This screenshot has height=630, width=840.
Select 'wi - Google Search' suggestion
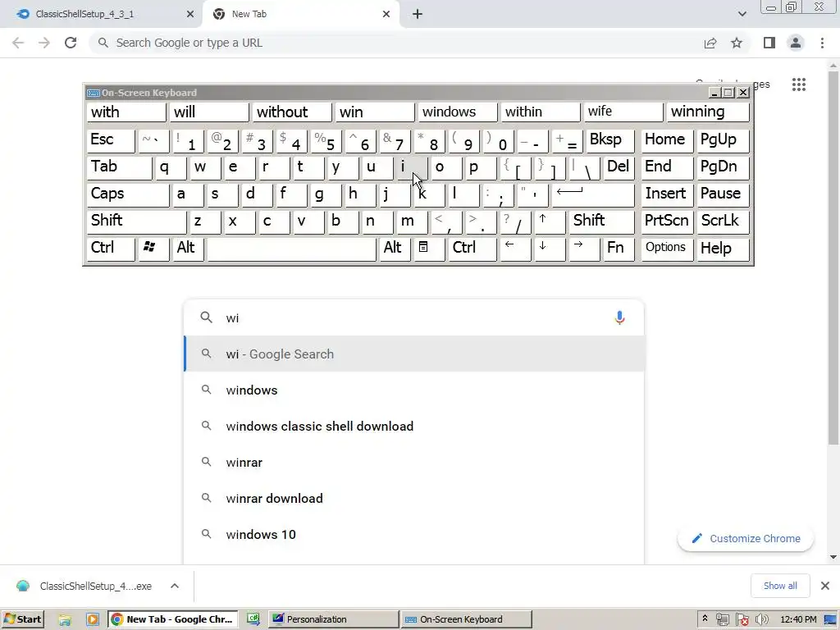click(x=413, y=354)
